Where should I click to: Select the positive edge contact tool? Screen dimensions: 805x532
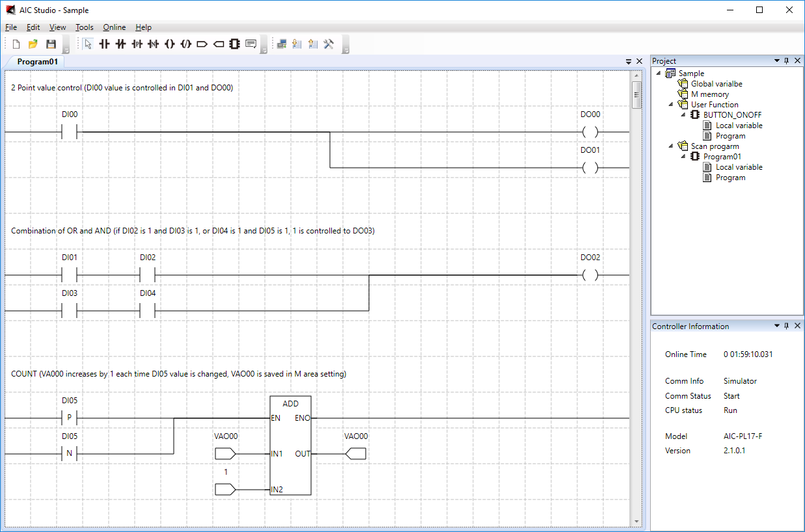click(137, 44)
